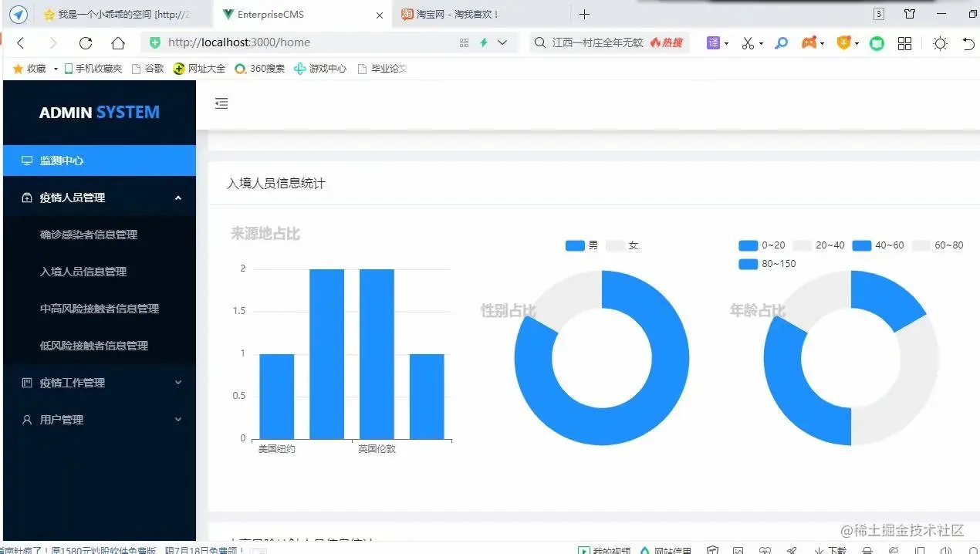Open 入境人员信息管理 menu item

coord(100,272)
